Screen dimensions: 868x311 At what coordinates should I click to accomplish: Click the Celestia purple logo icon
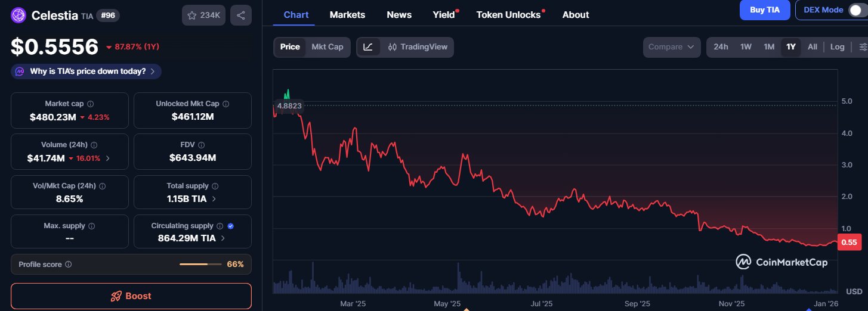coord(18,15)
